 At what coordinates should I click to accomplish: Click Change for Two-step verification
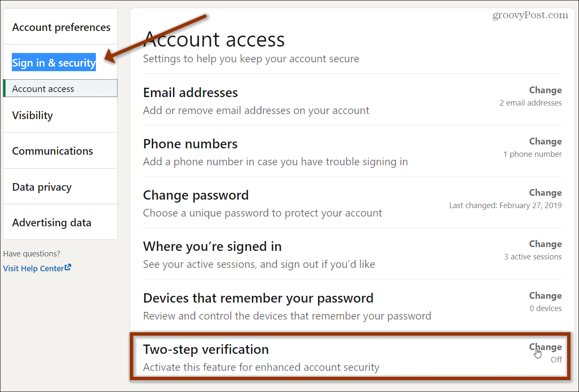pyautogui.click(x=545, y=347)
